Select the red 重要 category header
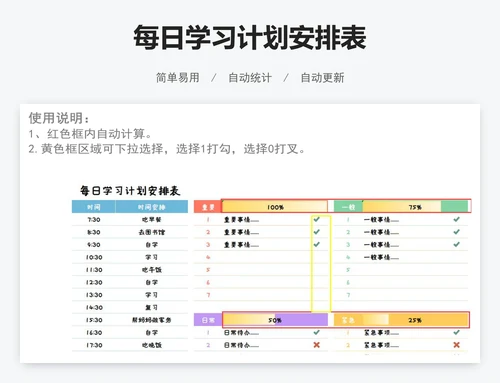The width and height of the screenshot is (500, 383). coord(208,207)
